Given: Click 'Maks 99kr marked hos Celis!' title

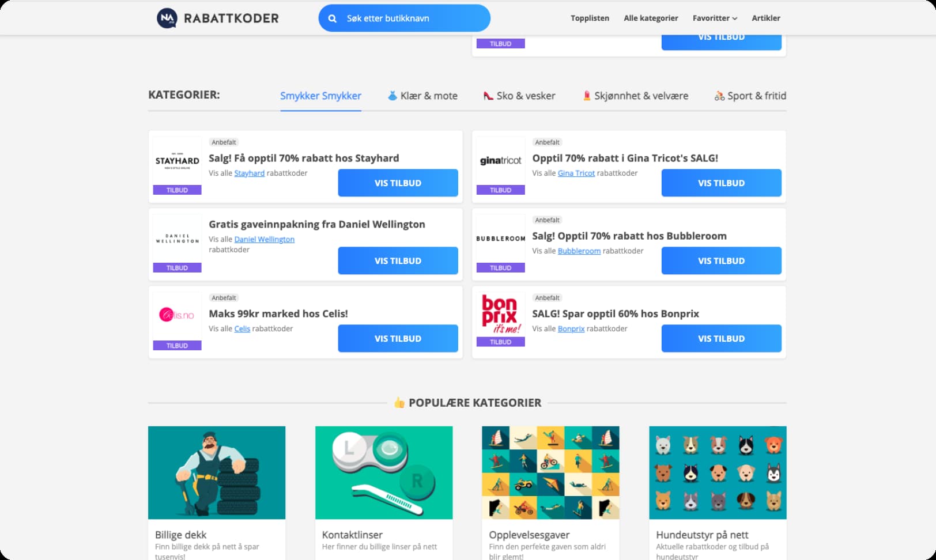Looking at the screenshot, I should [x=278, y=313].
